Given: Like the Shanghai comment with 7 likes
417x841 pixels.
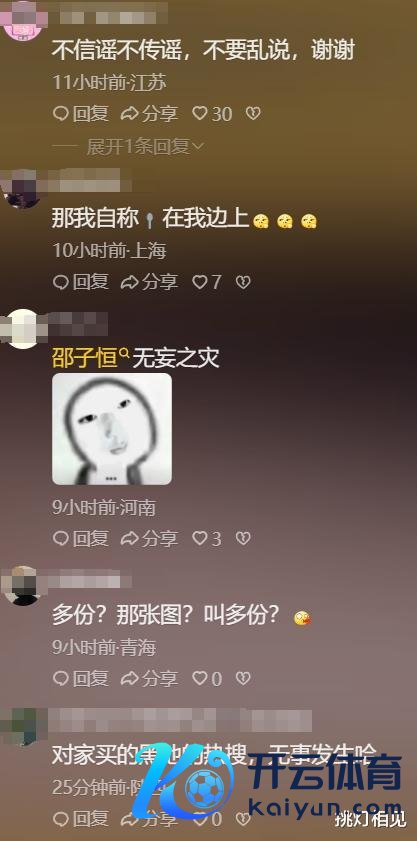Looking at the screenshot, I should [207, 282].
